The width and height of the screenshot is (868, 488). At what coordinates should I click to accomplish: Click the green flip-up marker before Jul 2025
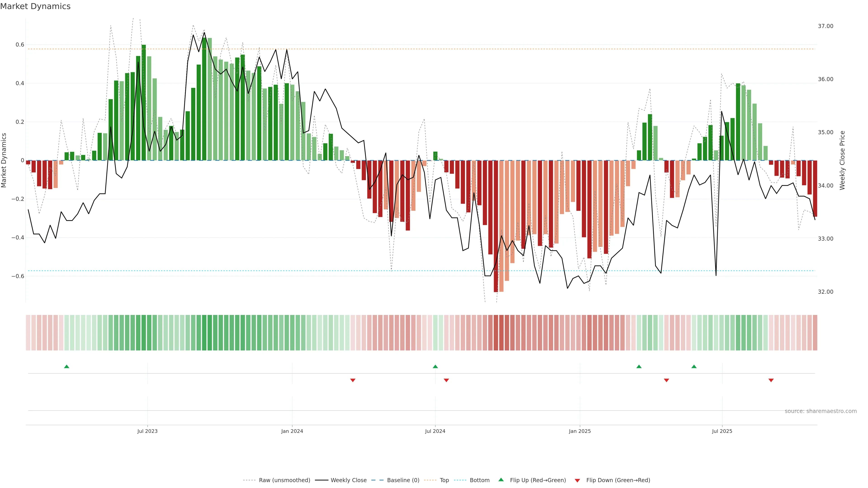pos(694,366)
